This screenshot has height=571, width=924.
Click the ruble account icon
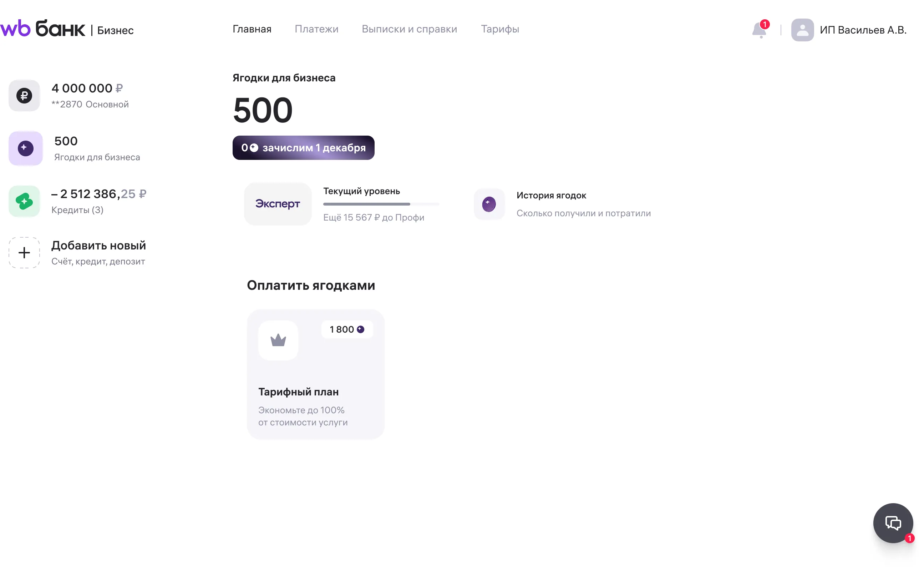[24, 96]
